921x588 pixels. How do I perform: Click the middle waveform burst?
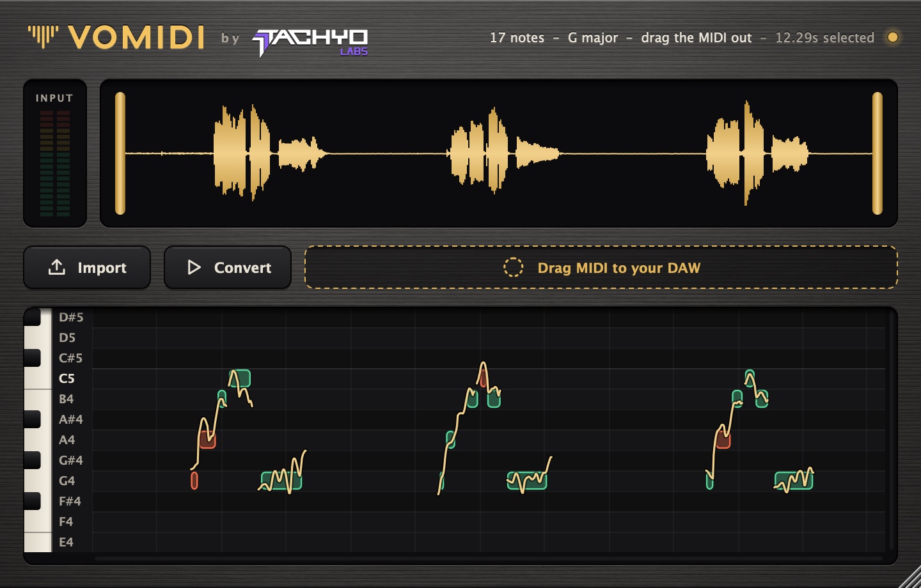click(503, 152)
